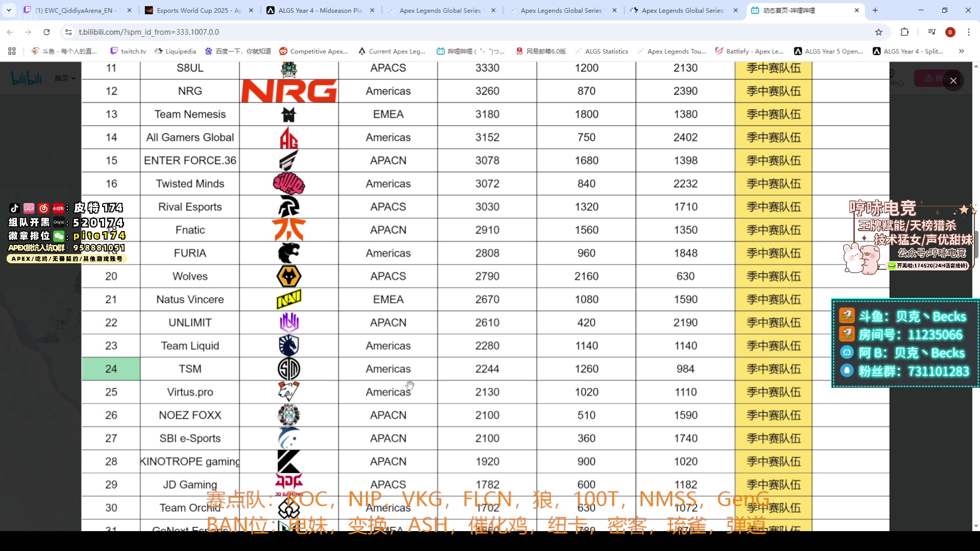View site information icon in address bar

(68, 32)
